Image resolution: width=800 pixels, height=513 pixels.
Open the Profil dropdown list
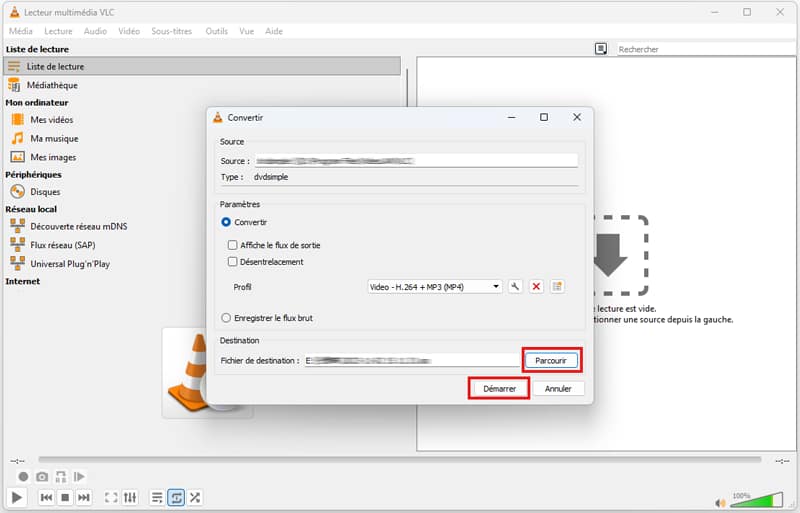pos(434,287)
